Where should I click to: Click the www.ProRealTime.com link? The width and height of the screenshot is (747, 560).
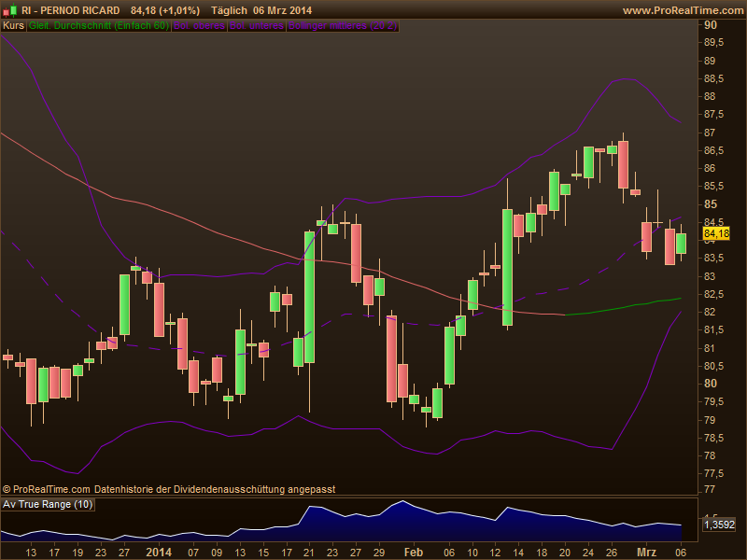pyautogui.click(x=683, y=10)
